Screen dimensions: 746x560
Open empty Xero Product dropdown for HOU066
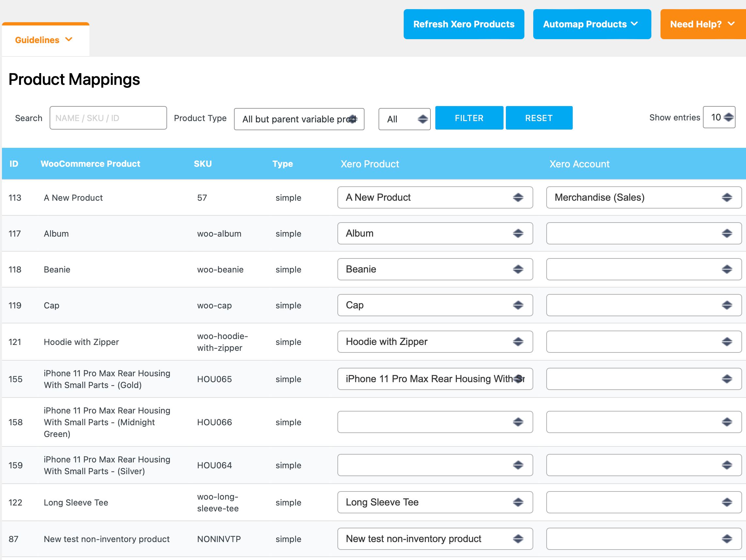coord(435,422)
